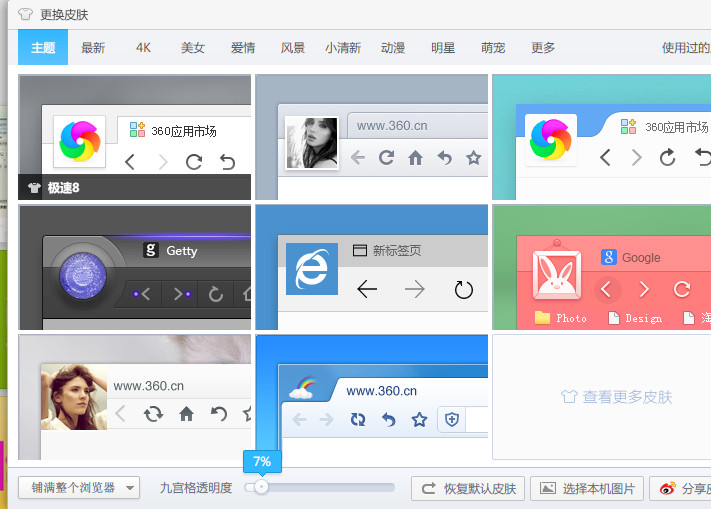Select the 小清新 tab
The width and height of the screenshot is (711, 509).
[343, 47]
